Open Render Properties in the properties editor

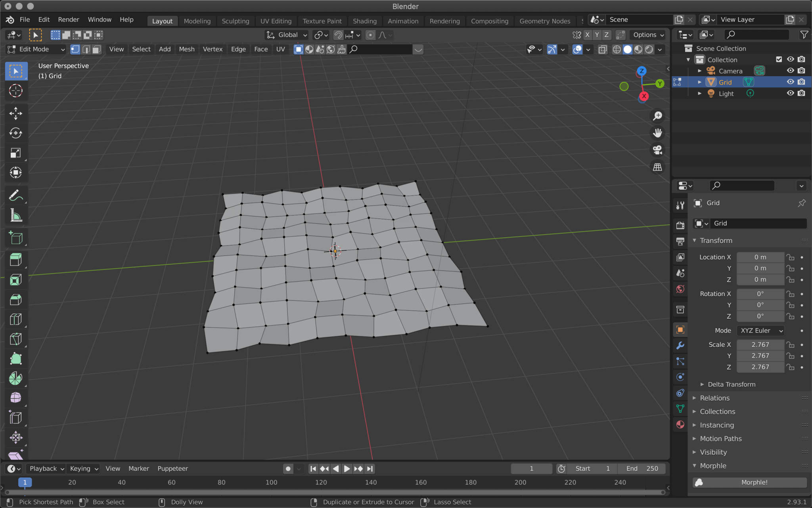pyautogui.click(x=680, y=225)
